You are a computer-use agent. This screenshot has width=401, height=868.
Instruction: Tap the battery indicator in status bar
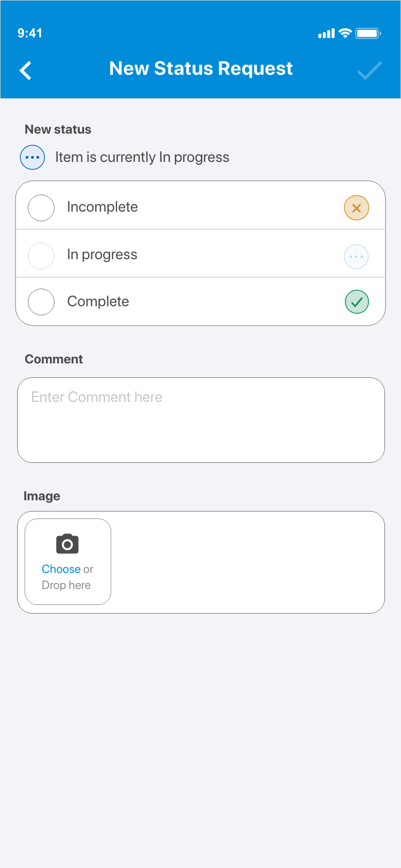(x=368, y=34)
